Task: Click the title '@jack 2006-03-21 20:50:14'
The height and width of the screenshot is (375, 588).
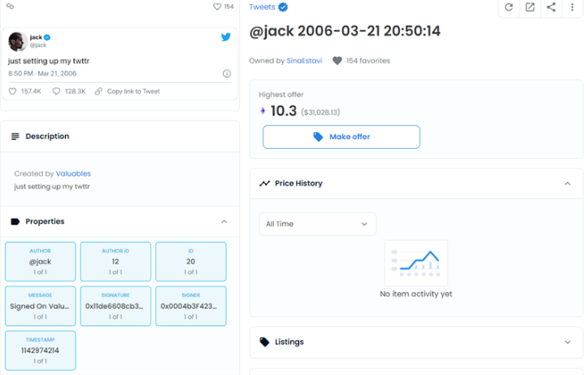Action: coord(345,31)
